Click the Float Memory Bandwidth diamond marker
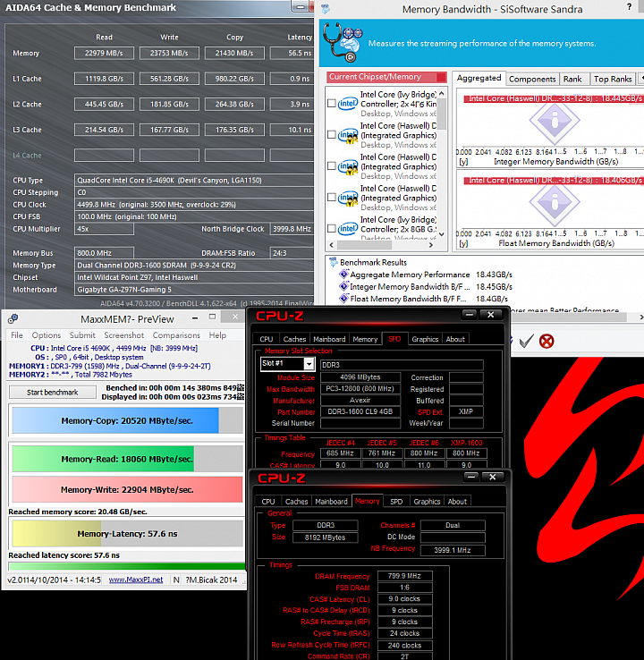644x660 pixels. pos(555,202)
